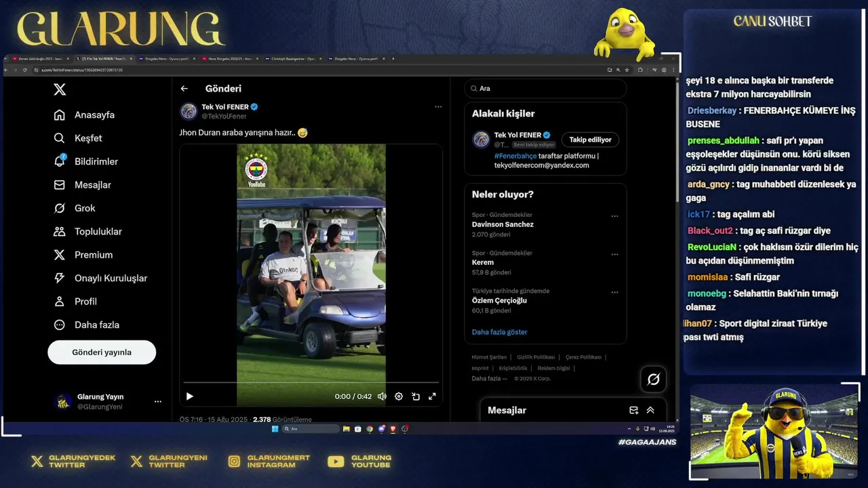Screen dimensions: 868x488
Task: Open #Fenerbahçe hashtag link
Action: pyautogui.click(x=515, y=156)
